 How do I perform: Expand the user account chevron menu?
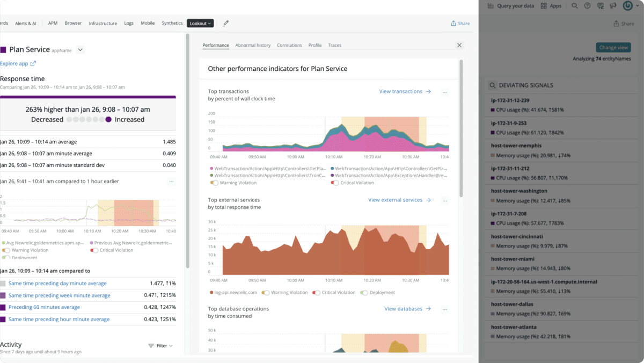(x=638, y=6)
